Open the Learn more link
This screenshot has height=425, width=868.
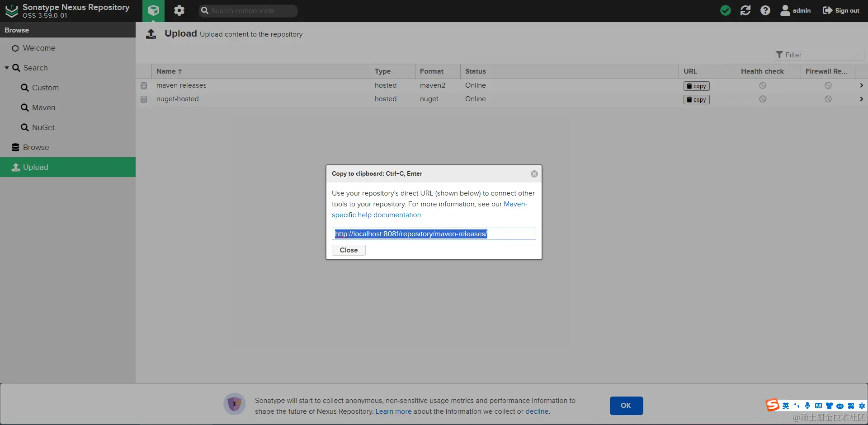[x=393, y=411]
